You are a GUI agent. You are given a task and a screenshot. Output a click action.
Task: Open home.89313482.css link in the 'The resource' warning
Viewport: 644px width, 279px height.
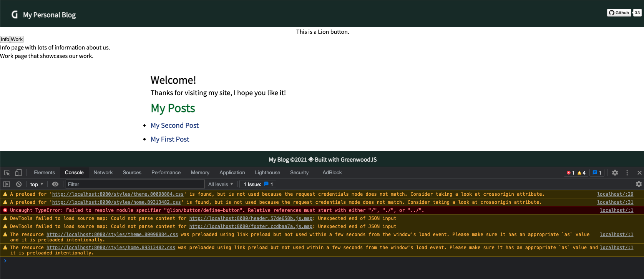[111, 248]
